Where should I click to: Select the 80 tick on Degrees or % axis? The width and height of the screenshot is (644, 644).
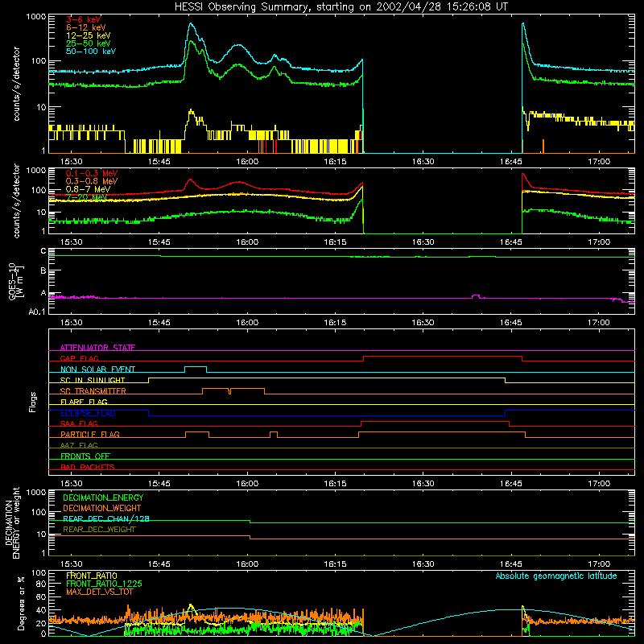[41, 584]
